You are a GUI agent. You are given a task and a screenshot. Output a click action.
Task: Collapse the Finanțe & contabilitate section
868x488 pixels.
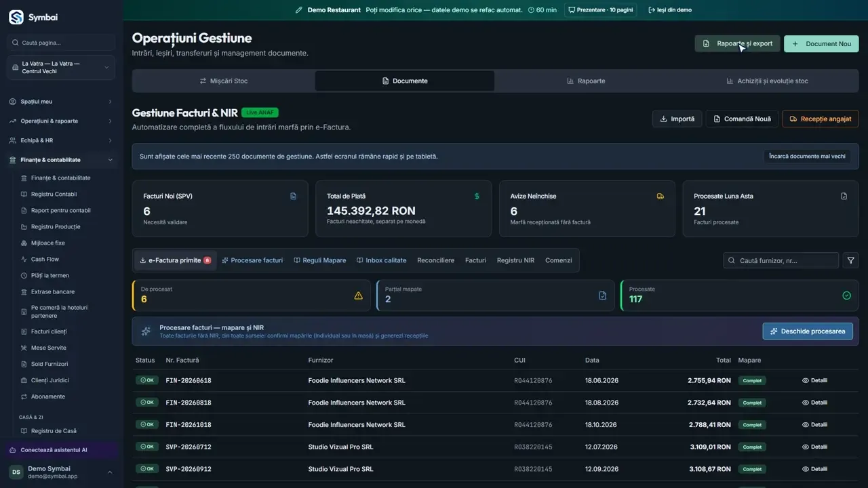tap(61, 160)
